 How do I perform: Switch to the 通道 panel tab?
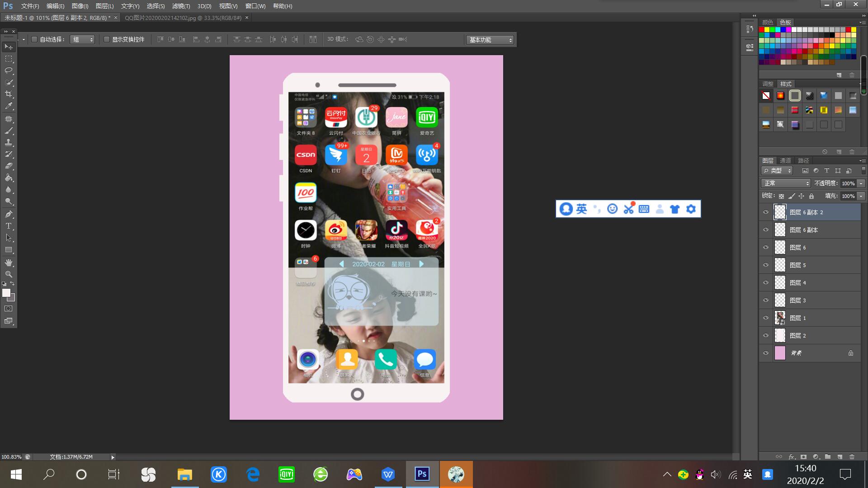(x=785, y=160)
